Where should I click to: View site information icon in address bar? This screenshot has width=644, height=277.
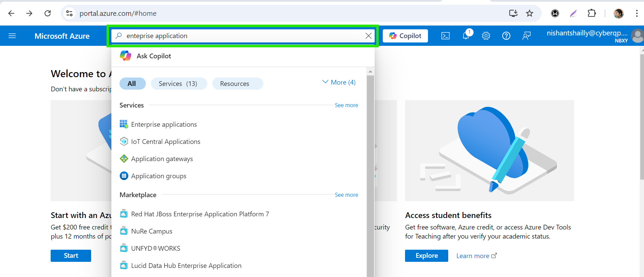pos(69,13)
